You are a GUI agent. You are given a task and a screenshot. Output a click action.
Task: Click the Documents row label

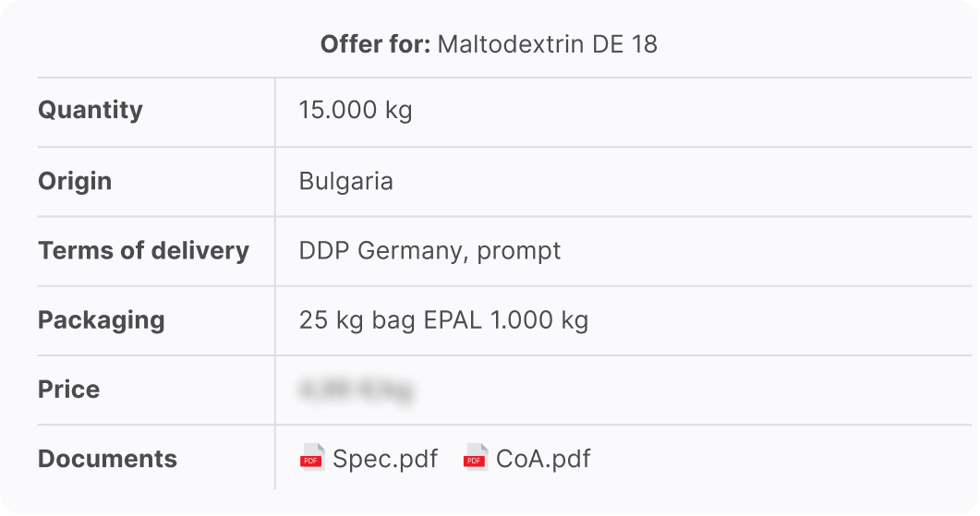coord(107,459)
